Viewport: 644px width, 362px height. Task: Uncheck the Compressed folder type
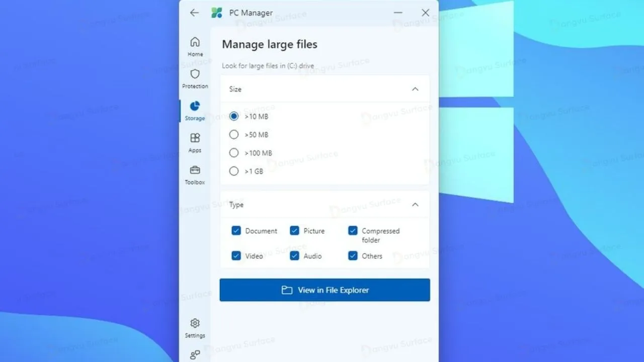click(353, 231)
